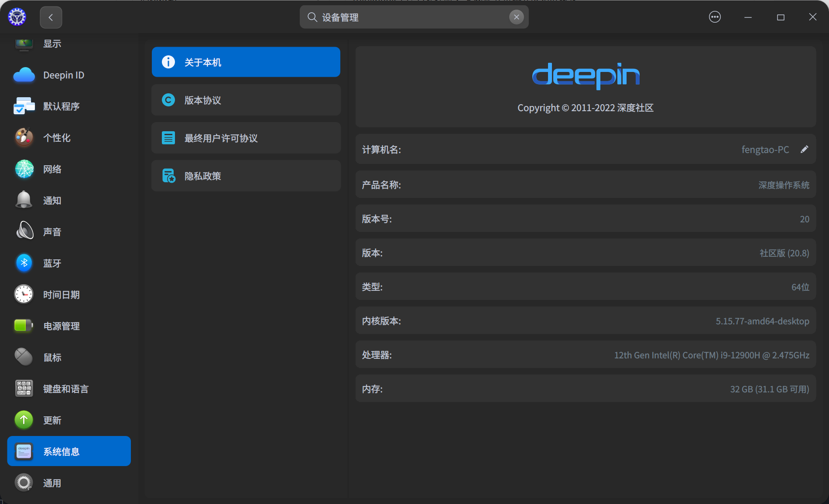
Task: Click the 隐私政策 shield document icon
Action: point(168,176)
